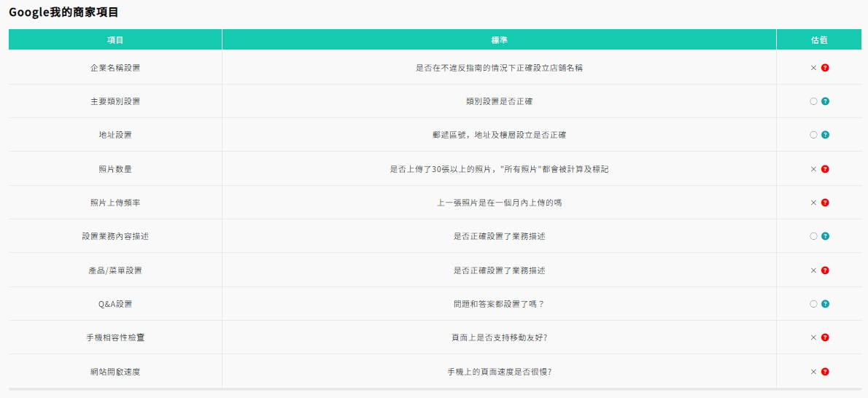Select the 照片上傳頻率 item cell
Viewport: 868px width, 398px height.
tap(115, 203)
